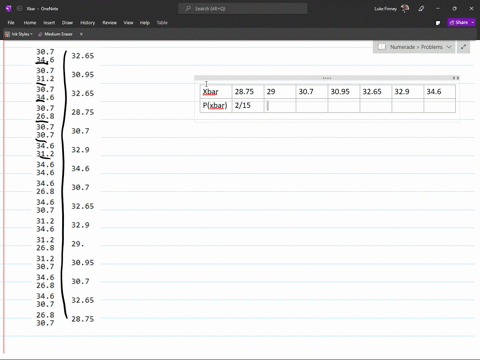Click the Ink Styles gallery icon
This screenshot has height=360, width=480.
coord(7,34)
